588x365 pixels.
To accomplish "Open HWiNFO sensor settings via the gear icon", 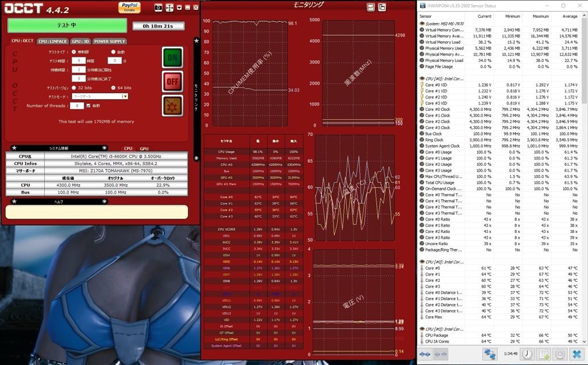I will click(x=560, y=354).
